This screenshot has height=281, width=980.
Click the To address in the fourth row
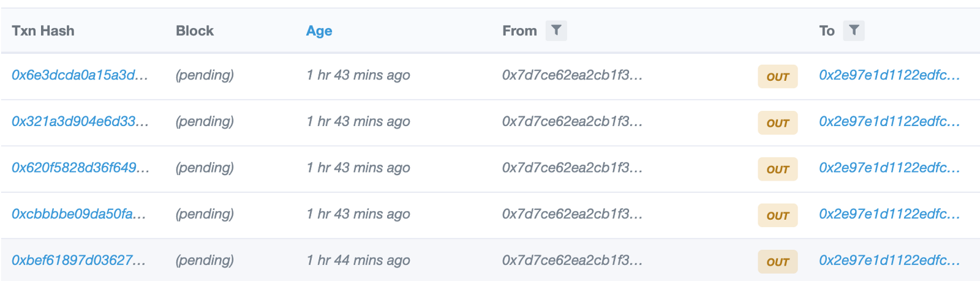889,214
